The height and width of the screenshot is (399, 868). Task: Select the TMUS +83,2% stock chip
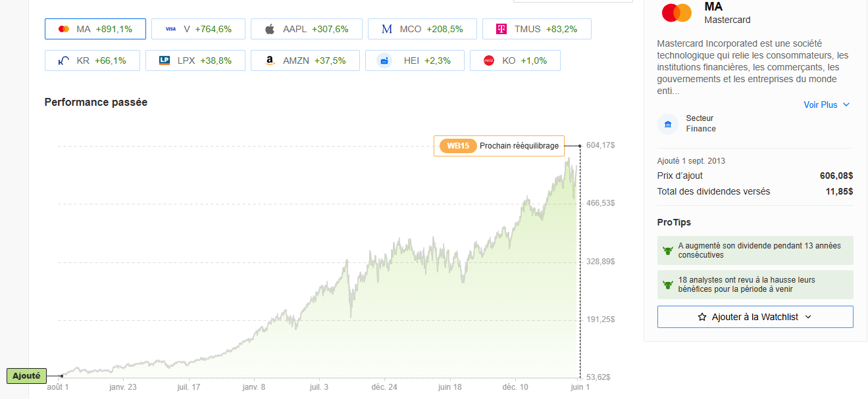(x=537, y=29)
